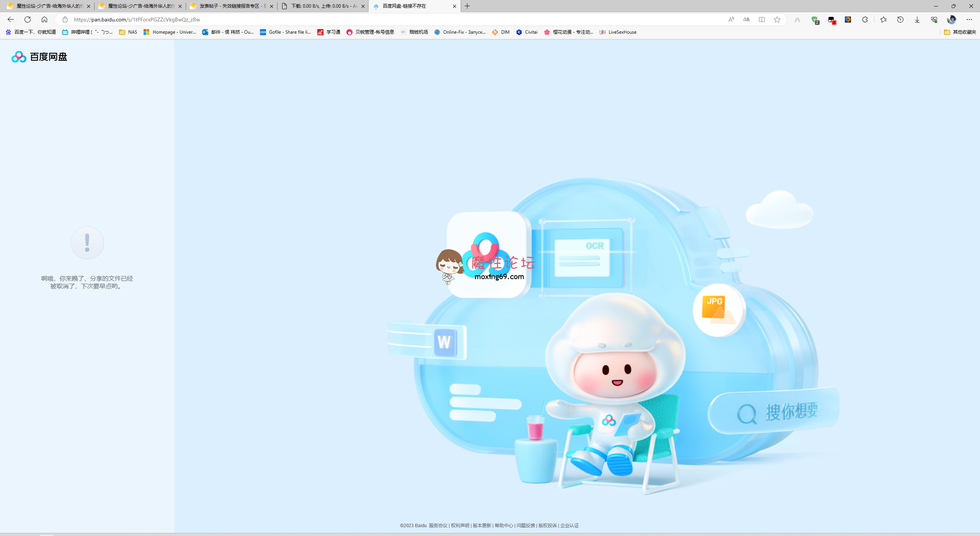Click the 帮助中心 footer link
Image resolution: width=980 pixels, height=536 pixels.
tap(503, 525)
